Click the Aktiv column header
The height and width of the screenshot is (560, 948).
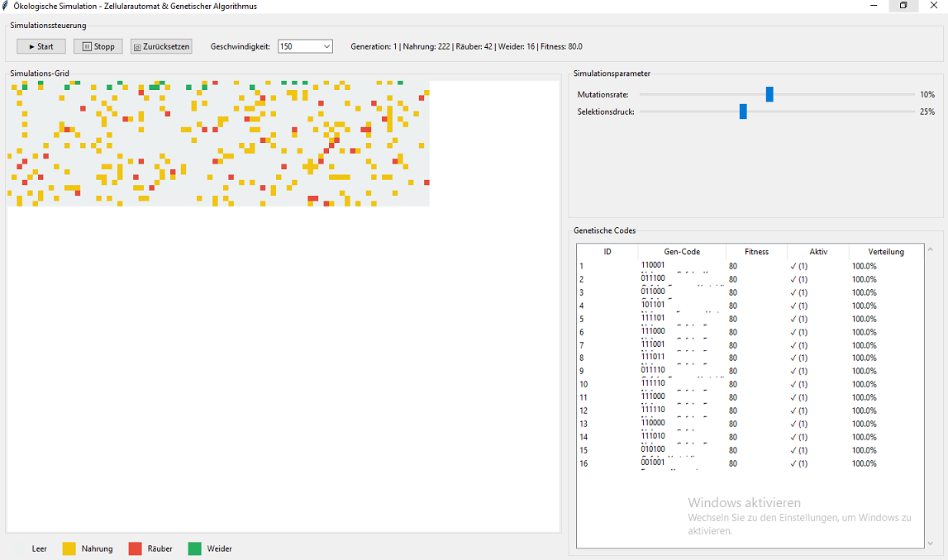pyautogui.click(x=817, y=252)
